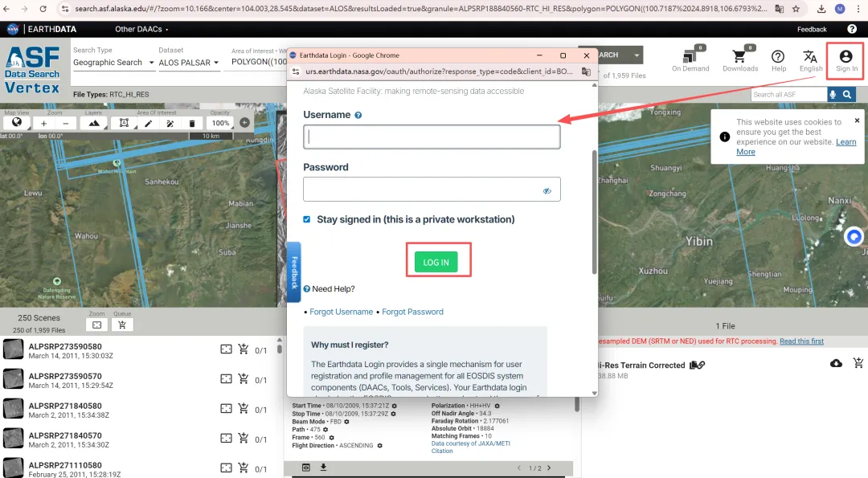The height and width of the screenshot is (478, 868).
Task: Filter by Start Time gear icon
Action: (394, 406)
